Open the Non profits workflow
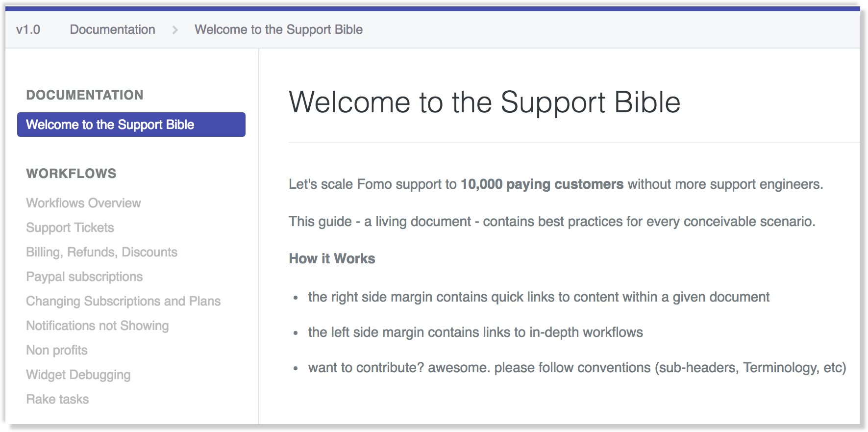This screenshot has width=868, height=432. 56,350
